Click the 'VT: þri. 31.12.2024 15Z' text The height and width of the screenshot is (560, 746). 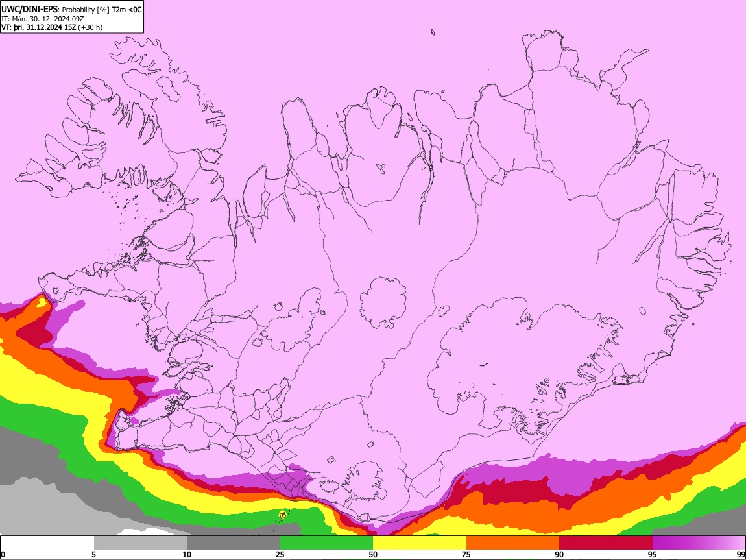point(38,27)
